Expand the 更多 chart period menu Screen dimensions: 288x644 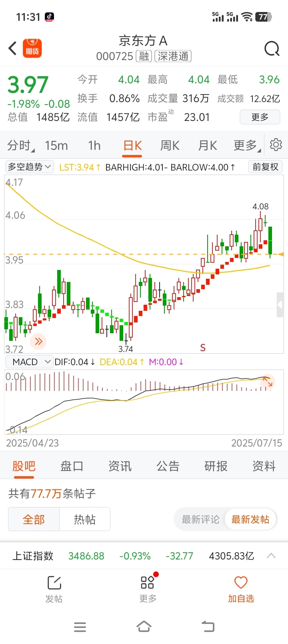(x=247, y=145)
